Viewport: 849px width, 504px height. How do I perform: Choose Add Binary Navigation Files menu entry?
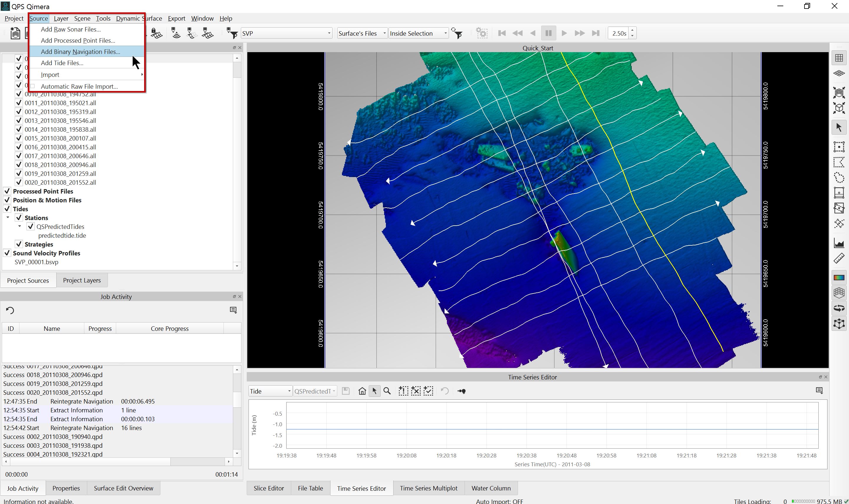[x=80, y=52]
